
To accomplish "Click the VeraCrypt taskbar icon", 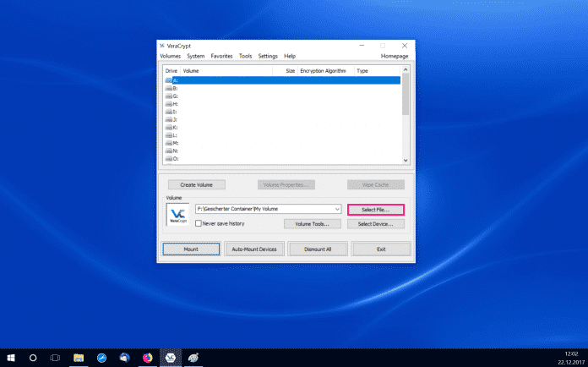I will (x=170, y=358).
